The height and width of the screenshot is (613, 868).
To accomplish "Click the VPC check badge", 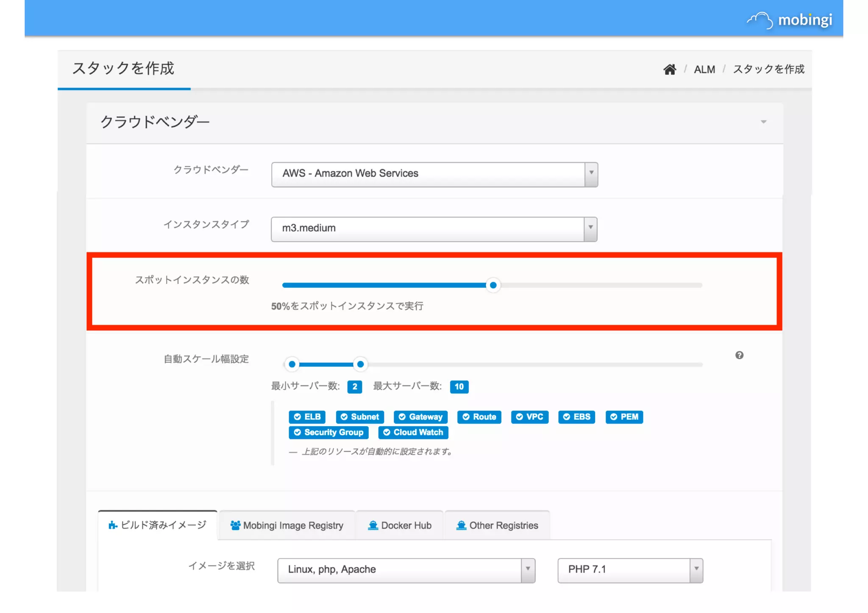I will (x=529, y=417).
